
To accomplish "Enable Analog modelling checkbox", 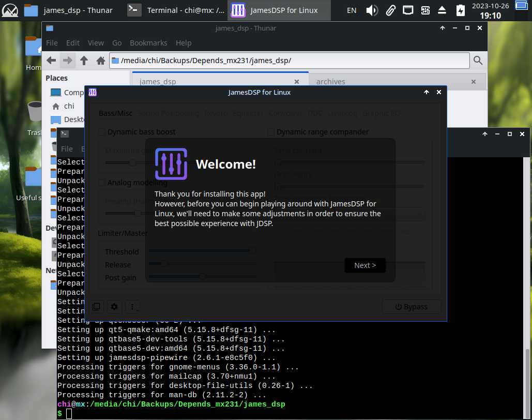I will [102, 183].
